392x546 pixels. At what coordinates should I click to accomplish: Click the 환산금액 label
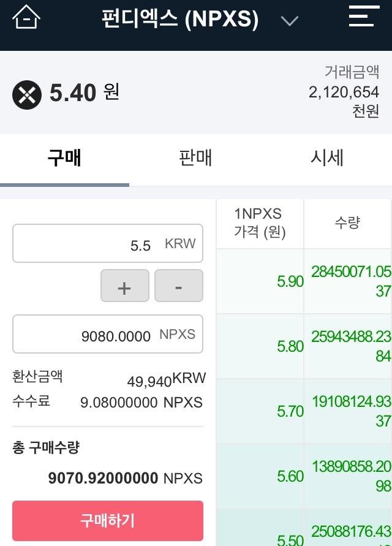[37, 376]
